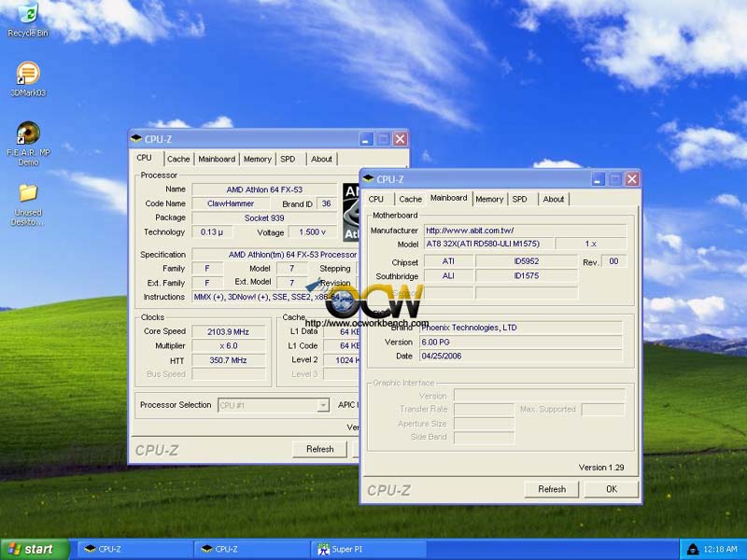Screen dimensions: 747x560
Task: Open the CPU tab in the back CPU-Z window
Action: pyautogui.click(x=145, y=158)
